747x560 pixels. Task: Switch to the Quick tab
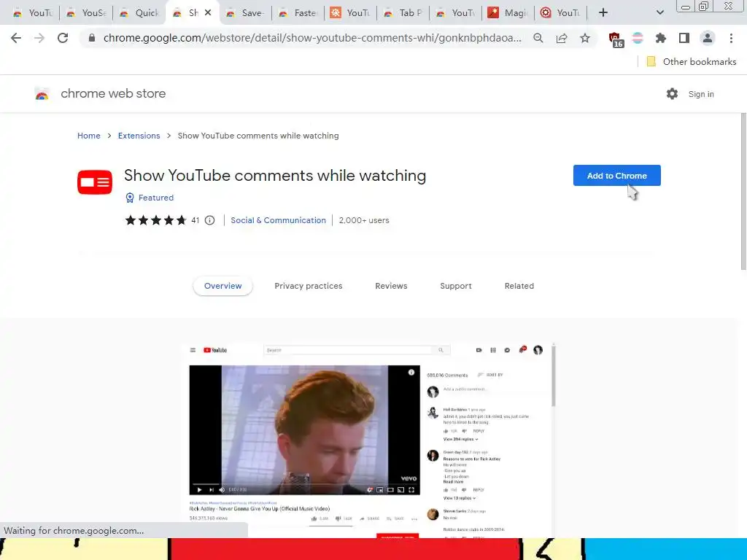(140, 13)
